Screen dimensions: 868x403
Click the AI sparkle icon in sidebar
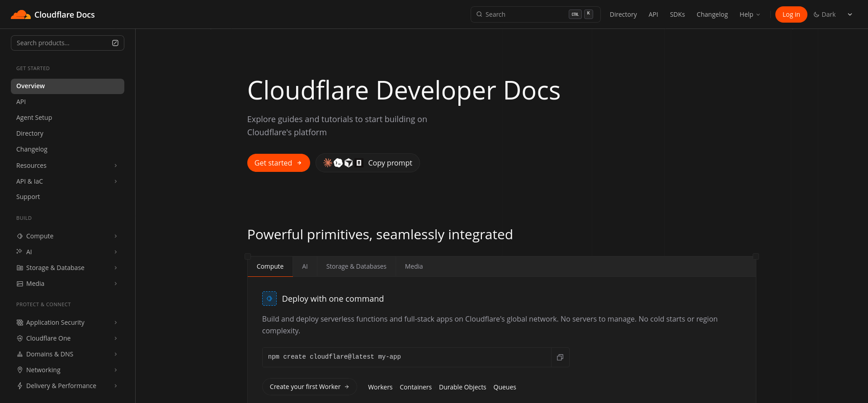[19, 251]
